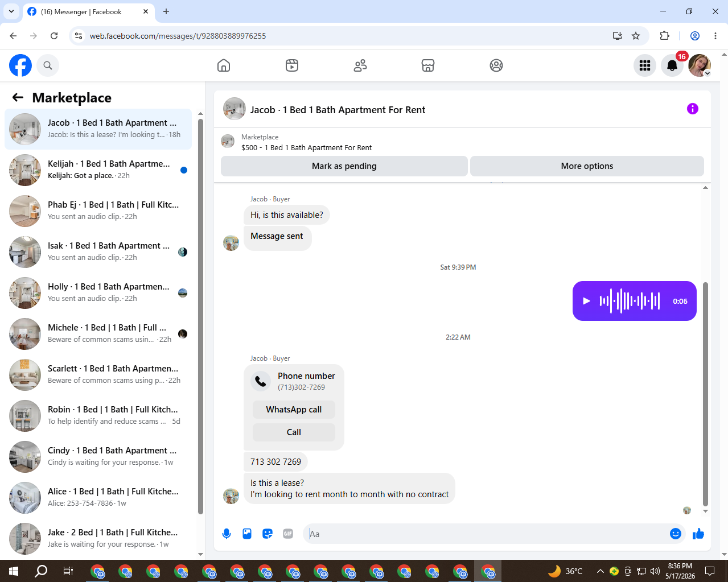
Task: Click the back arrow beside Marketplace
Action: (x=18, y=97)
